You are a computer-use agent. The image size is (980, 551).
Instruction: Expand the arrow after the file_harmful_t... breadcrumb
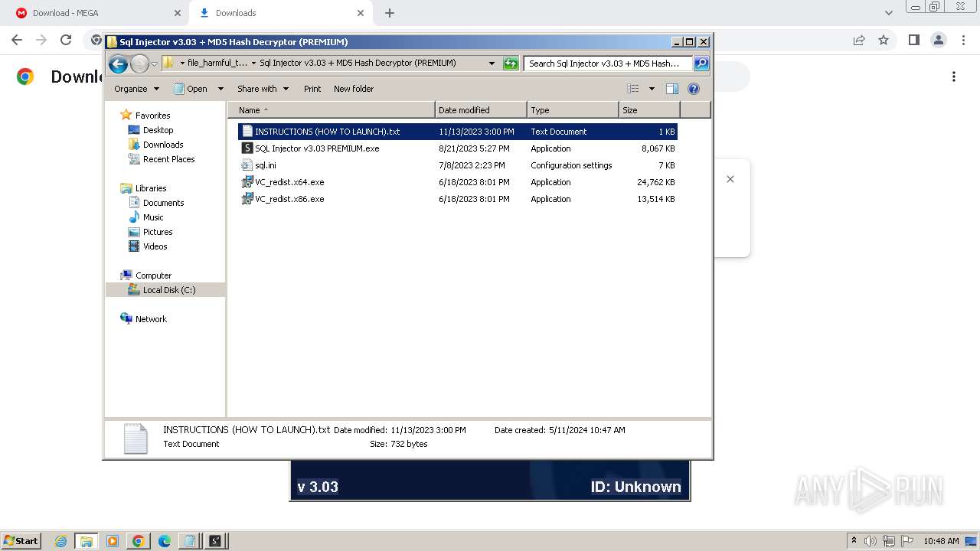[x=253, y=64]
